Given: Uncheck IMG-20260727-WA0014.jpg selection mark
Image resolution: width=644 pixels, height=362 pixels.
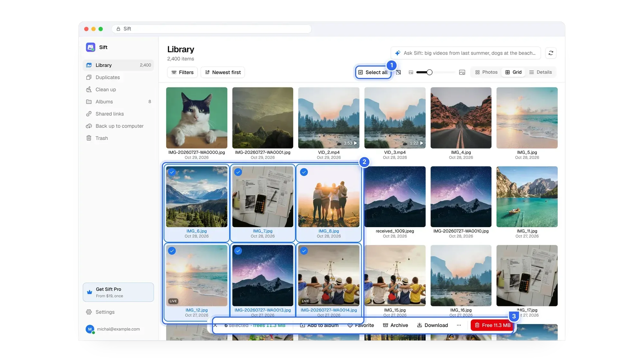Looking at the screenshot, I should point(304,251).
